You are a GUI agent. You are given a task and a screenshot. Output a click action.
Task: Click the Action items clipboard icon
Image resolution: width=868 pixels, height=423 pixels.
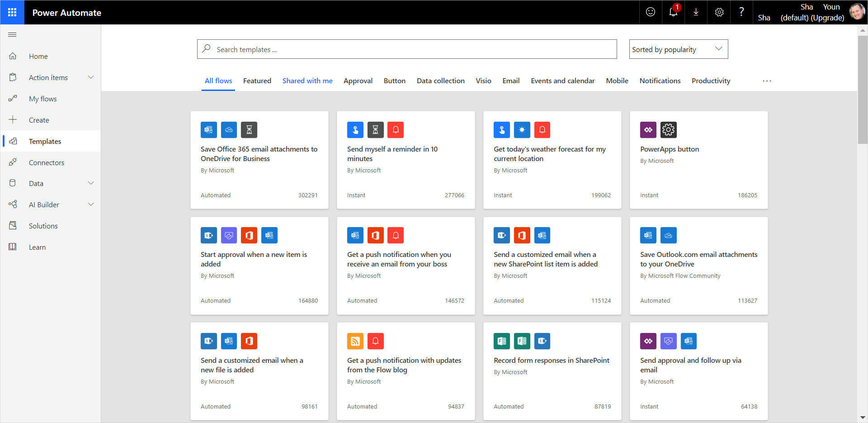[x=13, y=77]
